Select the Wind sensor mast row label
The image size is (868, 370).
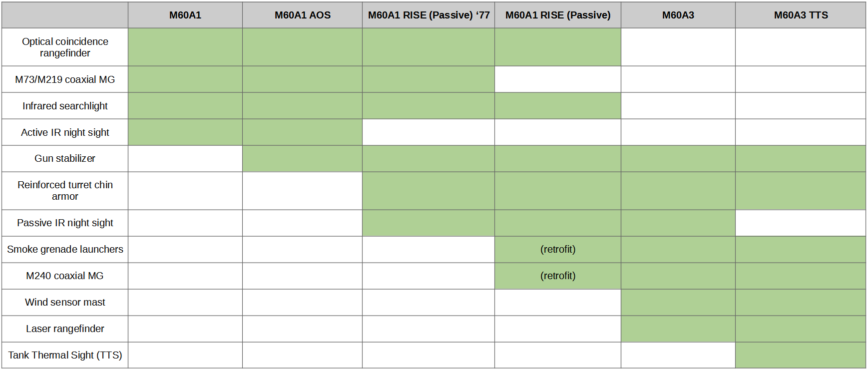[x=65, y=302]
